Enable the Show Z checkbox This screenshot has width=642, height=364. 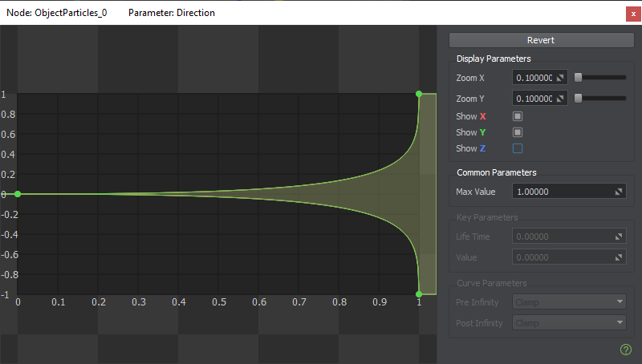pos(518,148)
